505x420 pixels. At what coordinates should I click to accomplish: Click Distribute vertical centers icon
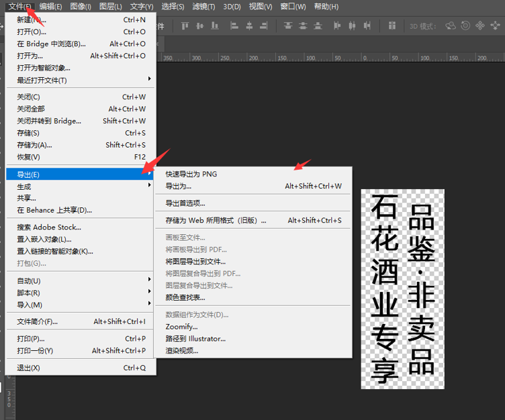coord(303,25)
